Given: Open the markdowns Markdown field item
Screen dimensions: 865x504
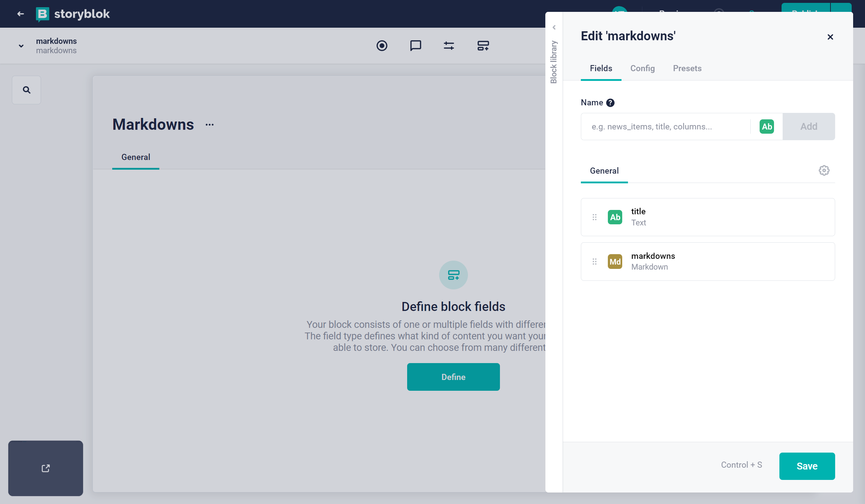Looking at the screenshot, I should 707,261.
